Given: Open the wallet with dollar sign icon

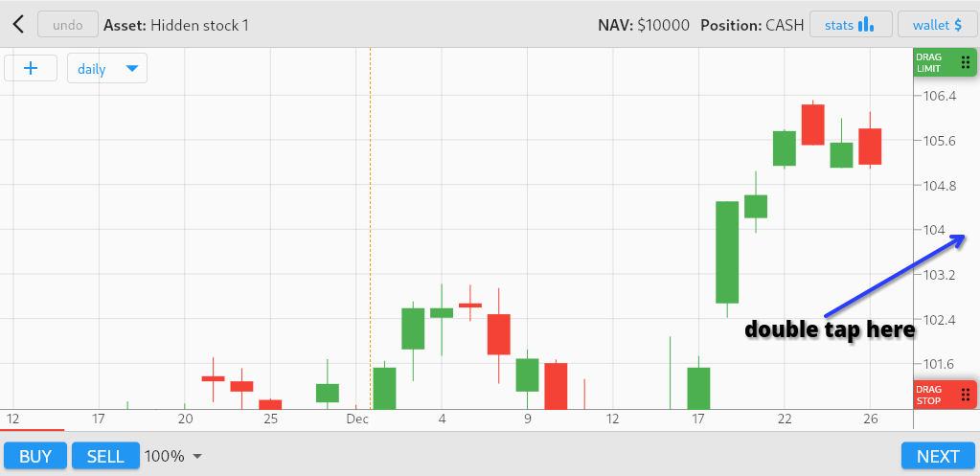Looking at the screenshot, I should tap(937, 24).
